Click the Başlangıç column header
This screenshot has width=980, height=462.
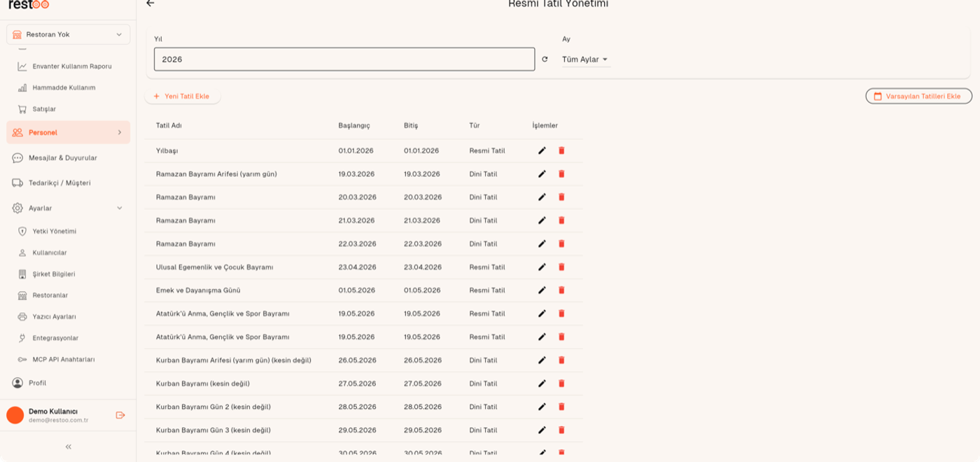(x=354, y=125)
